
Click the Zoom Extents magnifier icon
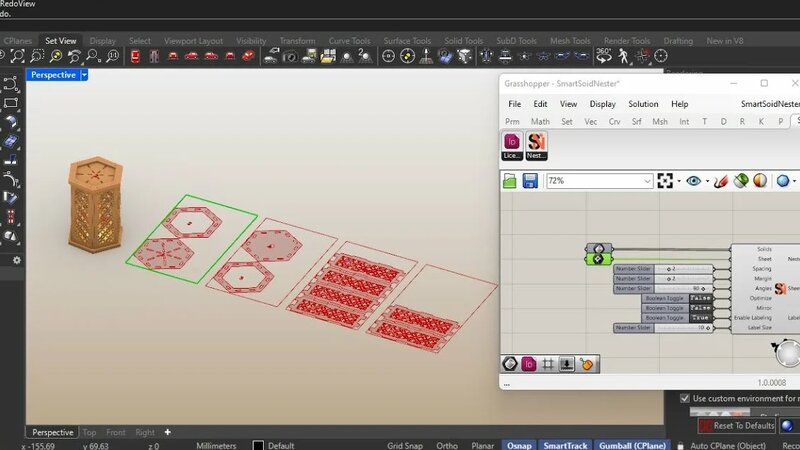pos(17,56)
